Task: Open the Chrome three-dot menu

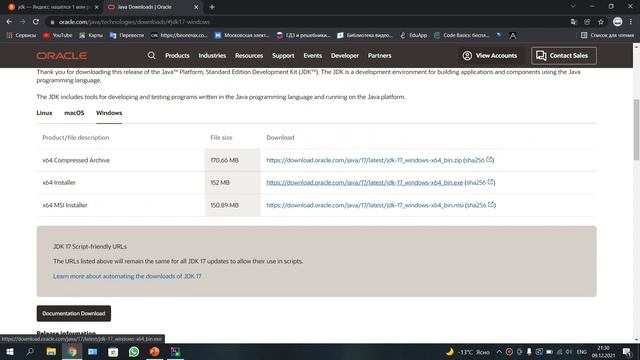Action: [x=631, y=22]
